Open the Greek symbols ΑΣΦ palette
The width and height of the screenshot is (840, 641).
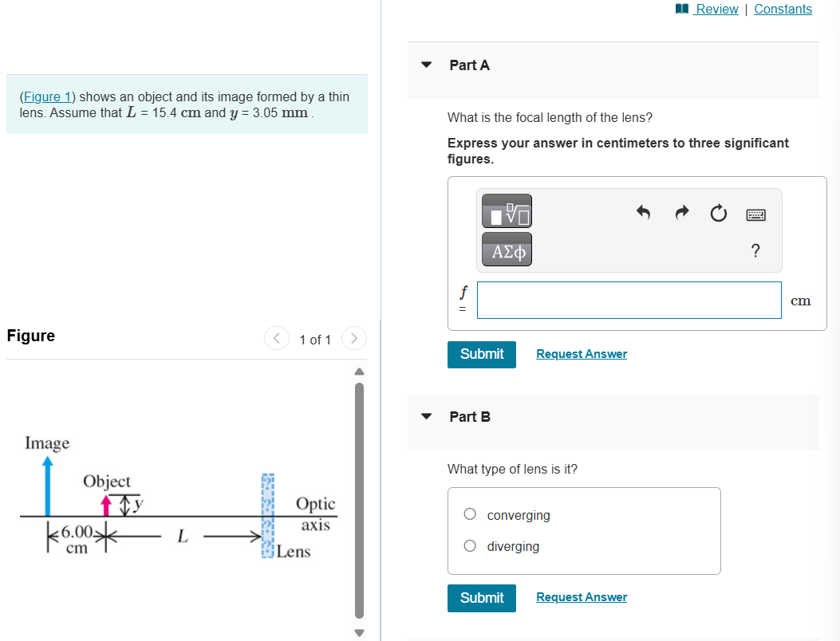(x=507, y=249)
